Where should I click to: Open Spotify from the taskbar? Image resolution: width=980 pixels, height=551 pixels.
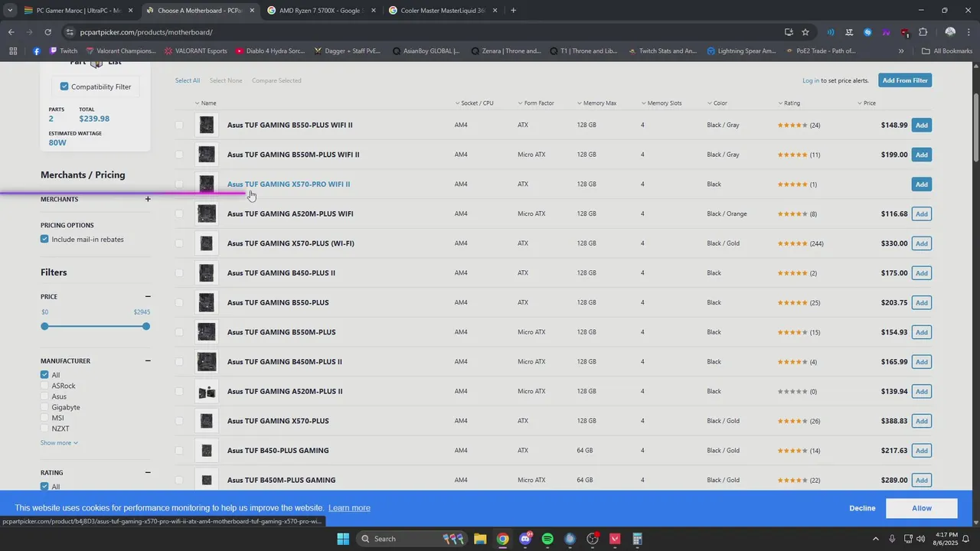coord(547,539)
